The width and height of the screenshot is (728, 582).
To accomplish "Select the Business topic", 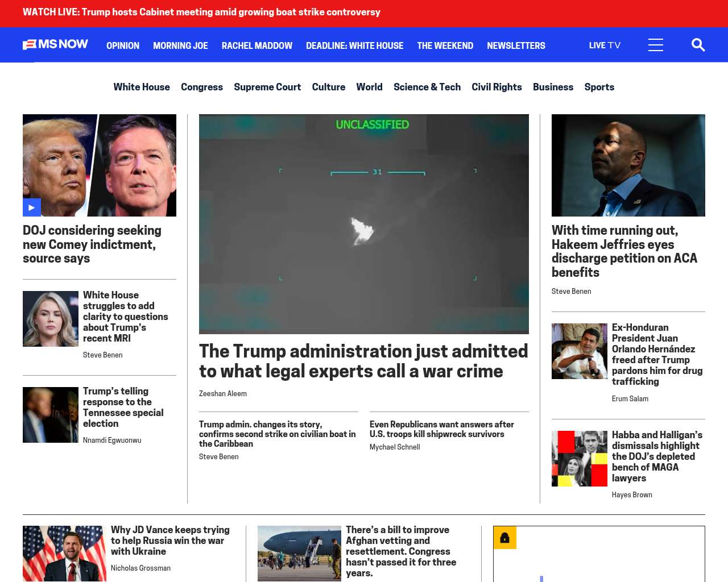I will click(553, 87).
